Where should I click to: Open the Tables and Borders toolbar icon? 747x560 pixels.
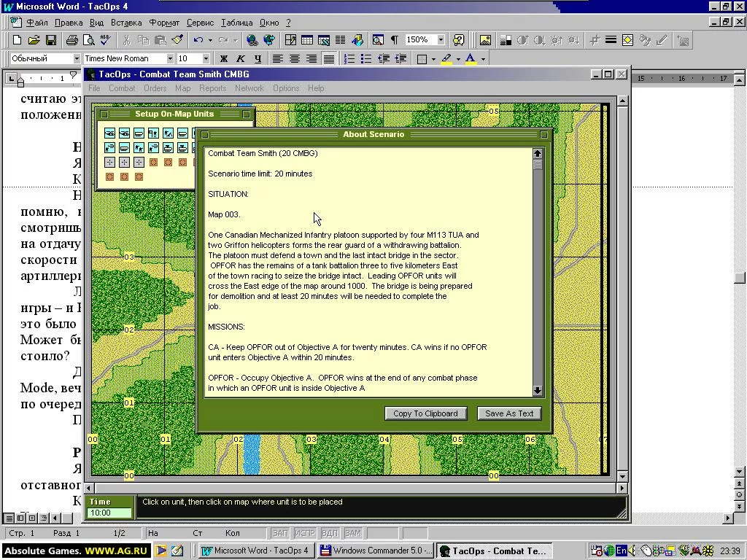click(290, 40)
